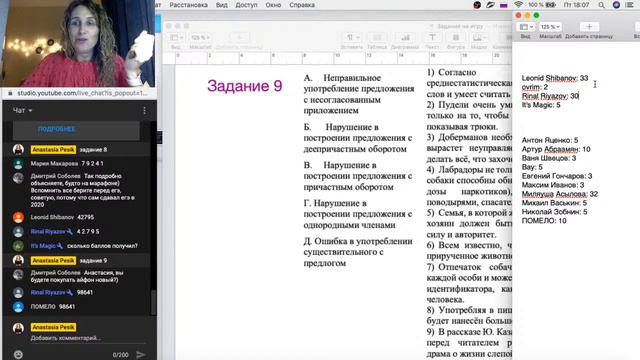Screen dimensions: 640x360
Task: Click the line Евгений Гончаров: 3
Action: click(557, 176)
